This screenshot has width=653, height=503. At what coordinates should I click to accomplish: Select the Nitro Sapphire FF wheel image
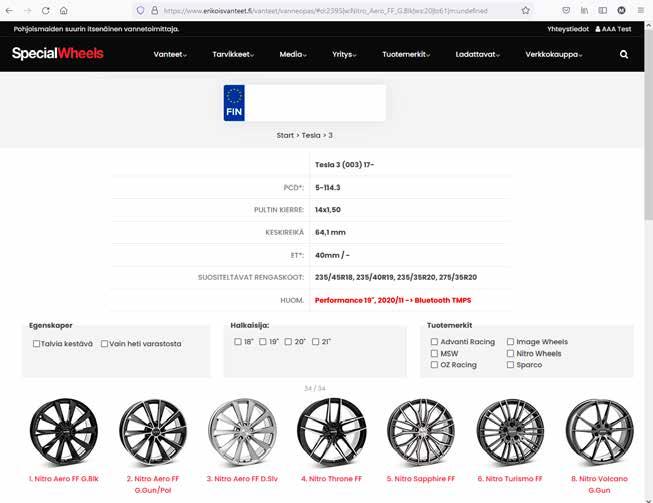tap(421, 432)
